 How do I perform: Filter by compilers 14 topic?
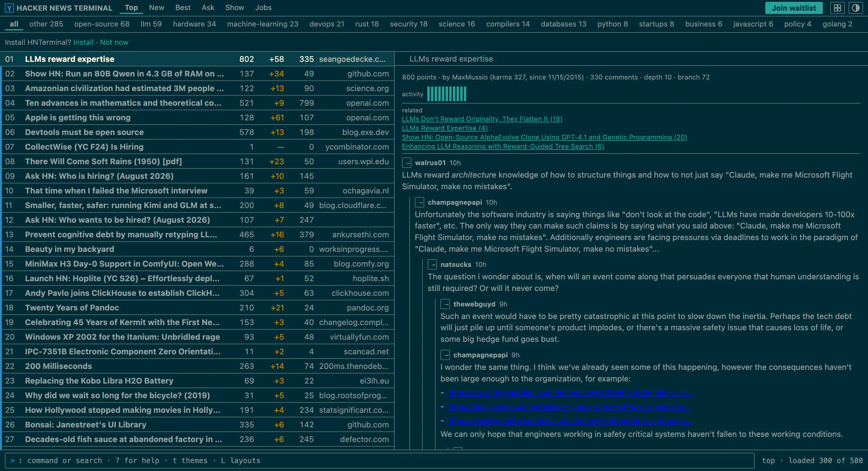[508, 24]
